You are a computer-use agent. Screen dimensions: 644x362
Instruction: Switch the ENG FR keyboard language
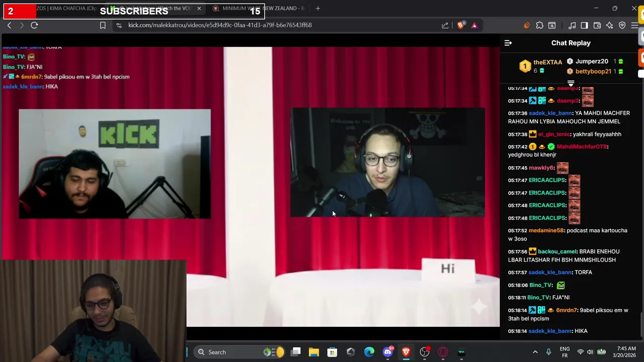pyautogui.click(x=565, y=352)
